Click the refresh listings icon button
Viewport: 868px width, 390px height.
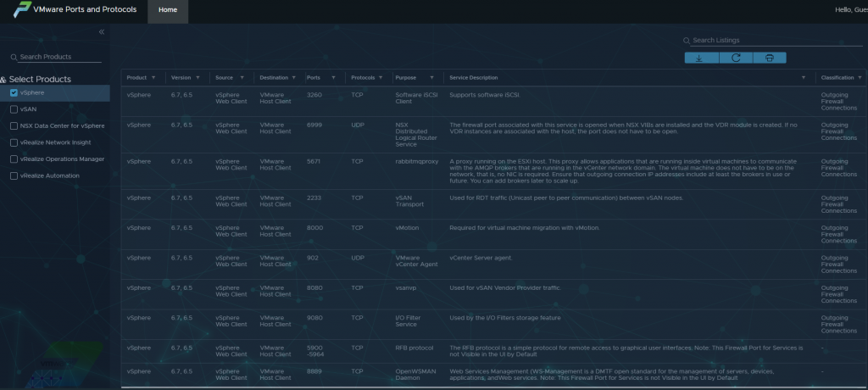736,58
